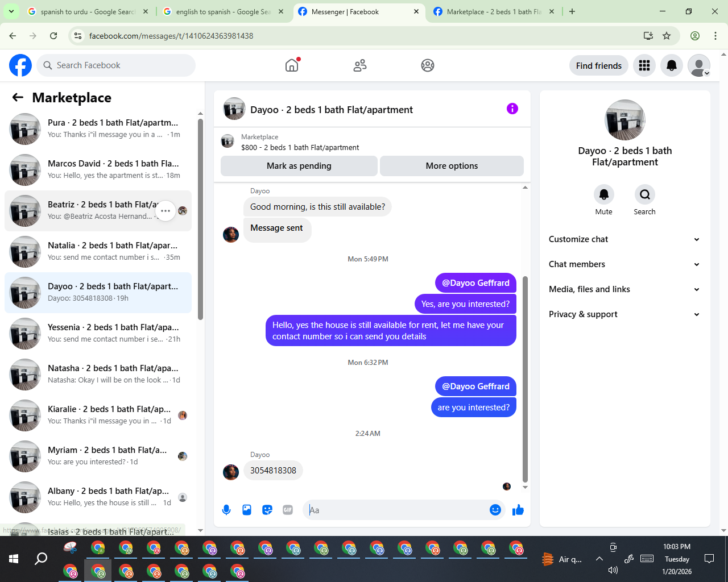Click the Find friends button
The height and width of the screenshot is (582, 728).
coord(599,65)
